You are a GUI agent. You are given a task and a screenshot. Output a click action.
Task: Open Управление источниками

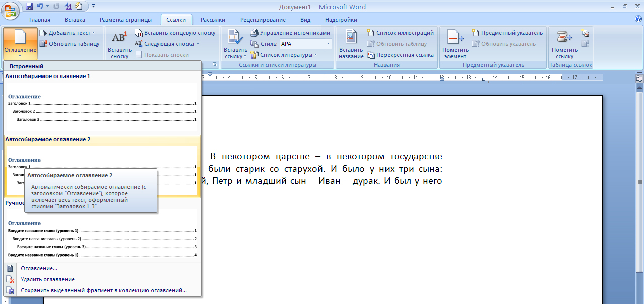pos(290,33)
